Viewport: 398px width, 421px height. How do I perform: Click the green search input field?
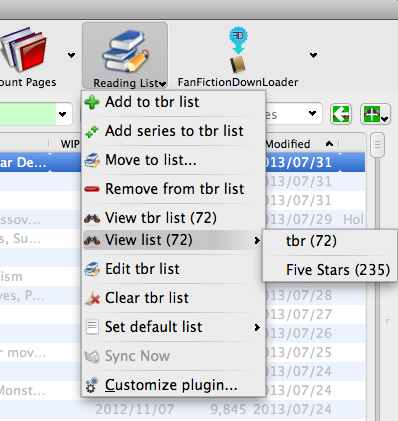coord(28,114)
